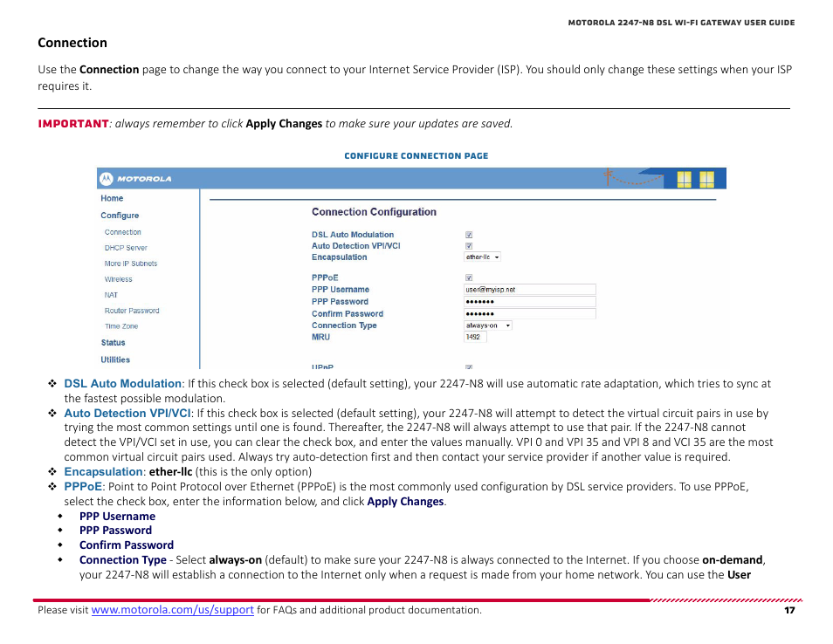Image resolution: width=833 pixels, height=644 pixels.
Task: Open the Encapsulation ether-llc dropdown
Action: (482, 257)
